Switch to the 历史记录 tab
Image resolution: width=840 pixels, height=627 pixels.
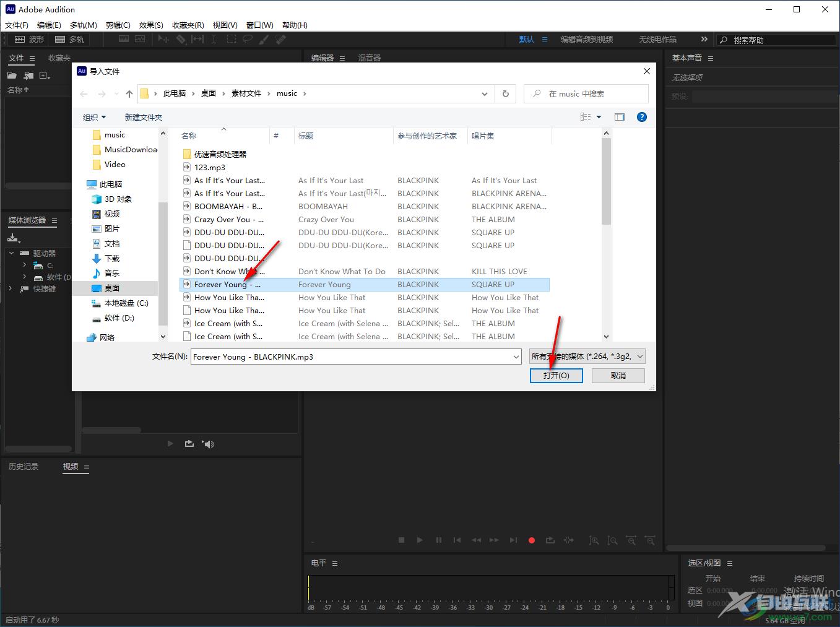click(x=24, y=466)
